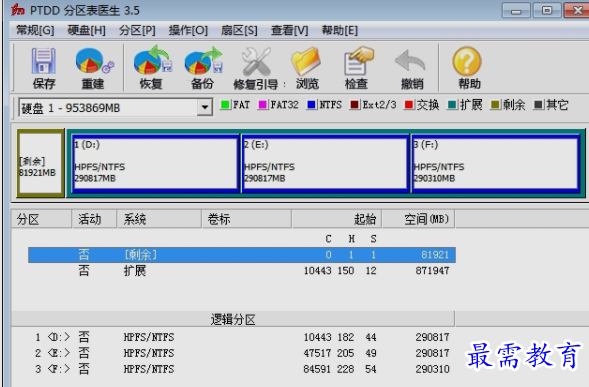Click the 84591 cylinder value in F: row
The width and height of the screenshot is (589, 387).
point(317,369)
